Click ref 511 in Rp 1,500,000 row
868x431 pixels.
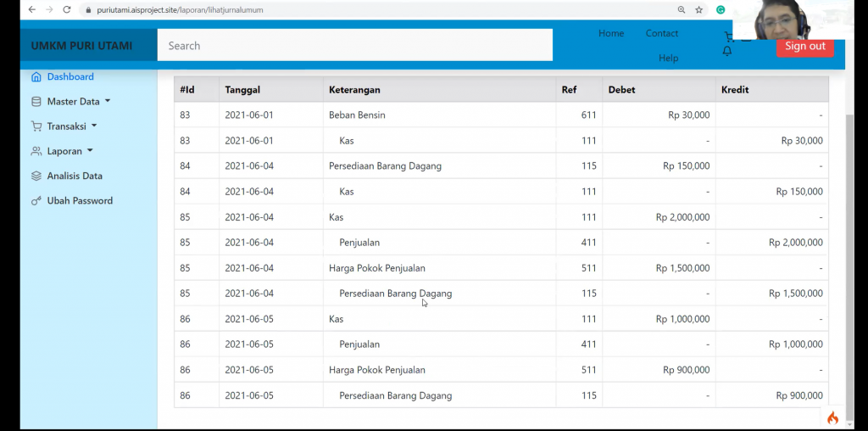point(588,268)
